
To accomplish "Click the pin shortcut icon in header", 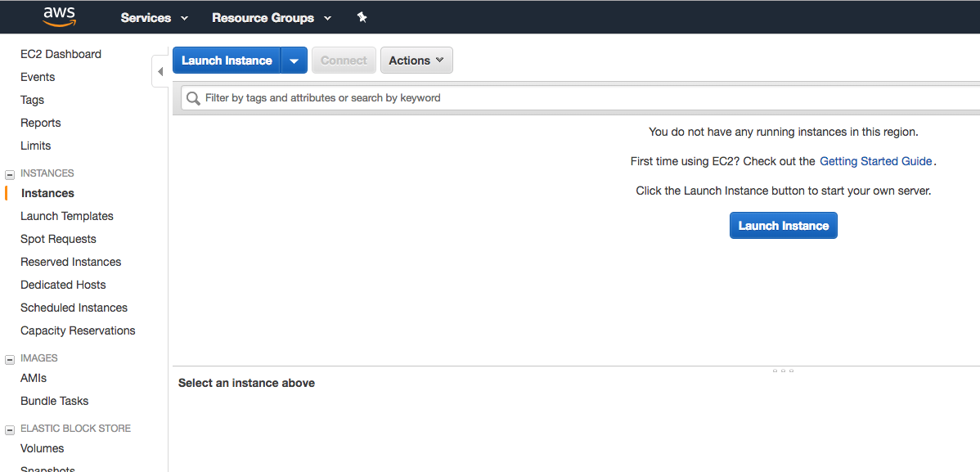I will coord(362,17).
